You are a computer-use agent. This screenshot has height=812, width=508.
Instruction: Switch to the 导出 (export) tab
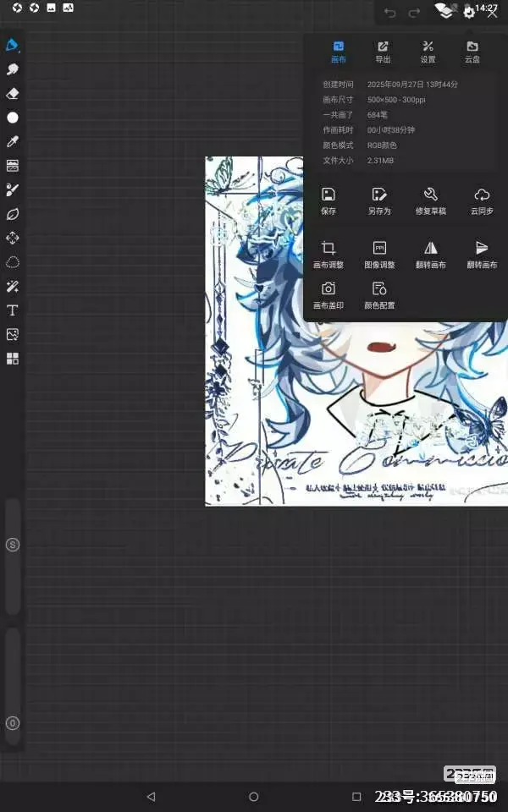pyautogui.click(x=383, y=52)
